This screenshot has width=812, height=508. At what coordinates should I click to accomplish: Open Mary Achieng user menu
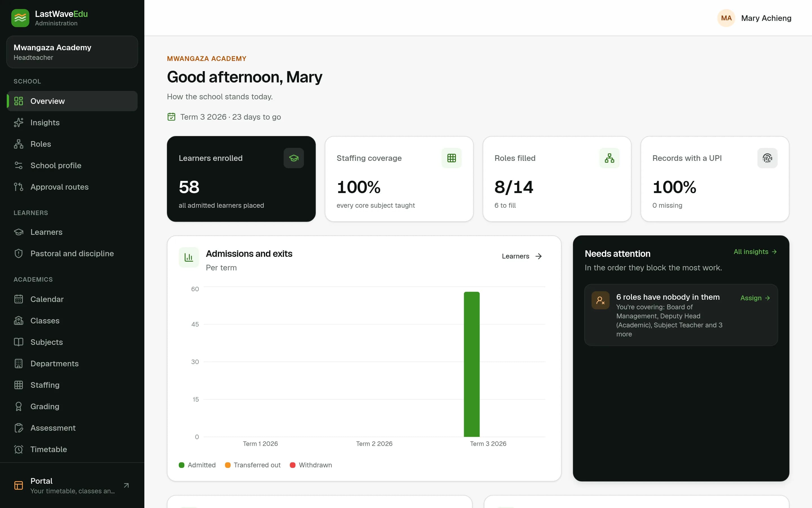754,18
